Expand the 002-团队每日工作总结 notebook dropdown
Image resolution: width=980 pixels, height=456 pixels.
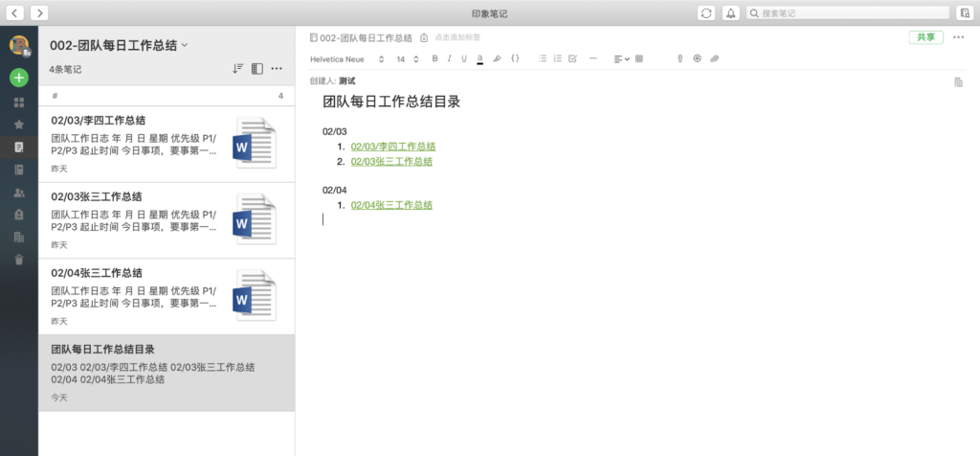(185, 45)
